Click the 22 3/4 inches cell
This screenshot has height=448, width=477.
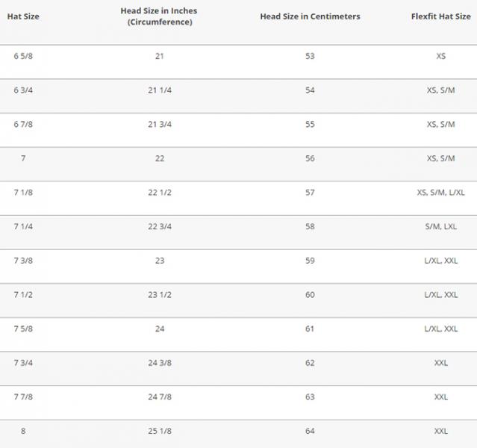[160, 226]
